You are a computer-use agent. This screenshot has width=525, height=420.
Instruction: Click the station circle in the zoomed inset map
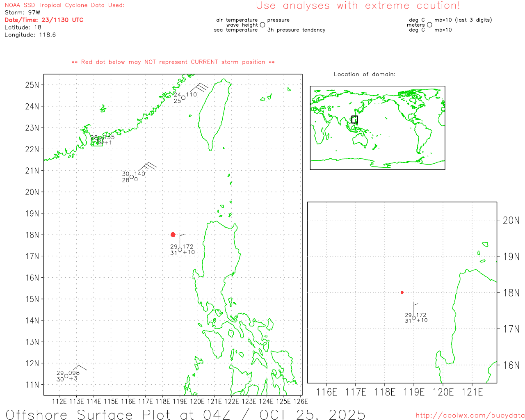414,318
